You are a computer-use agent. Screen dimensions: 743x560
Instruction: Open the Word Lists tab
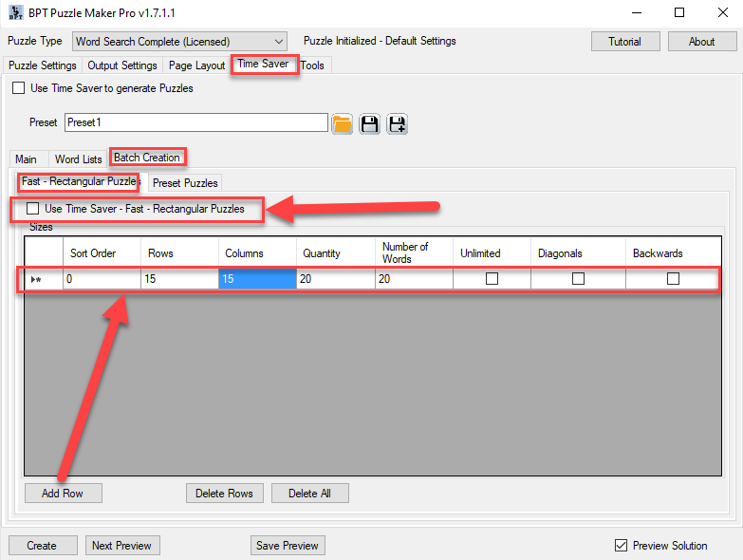coord(78,159)
